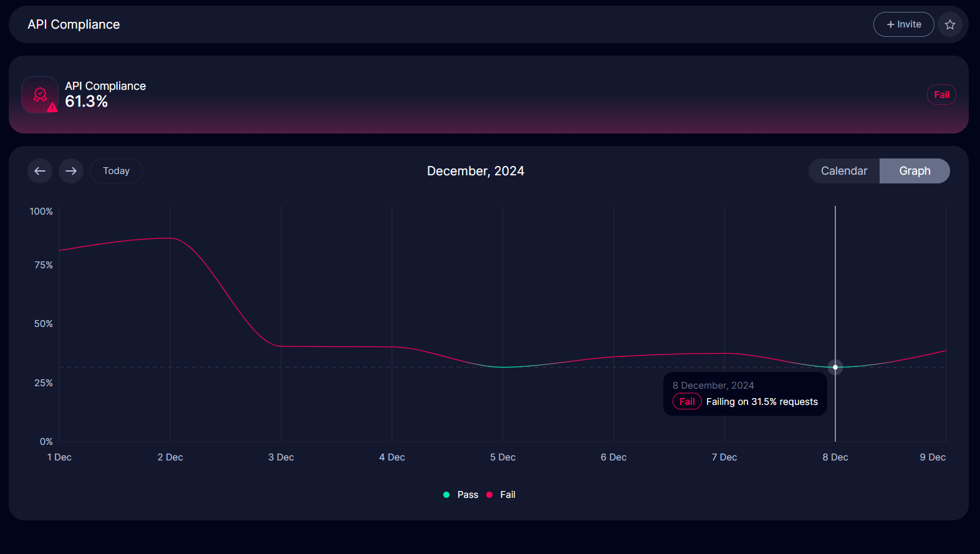
Task: Click the Fail tag in the tooltip
Action: (x=687, y=402)
